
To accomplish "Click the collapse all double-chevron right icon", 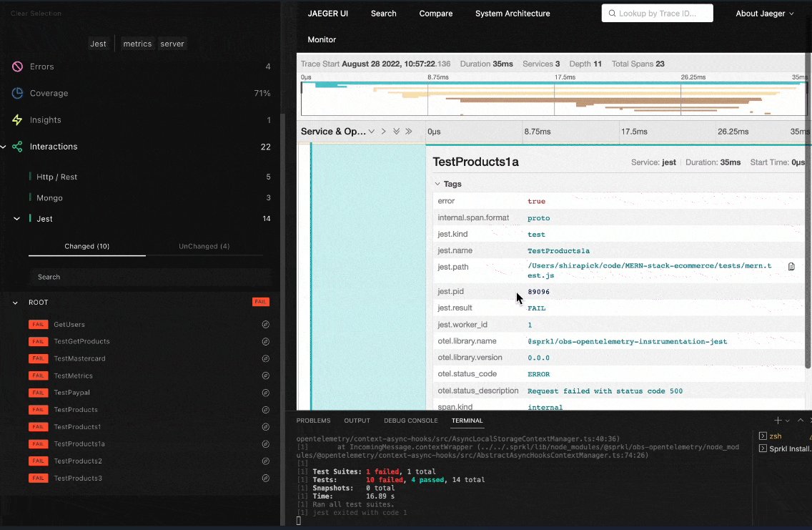I will [x=409, y=132].
